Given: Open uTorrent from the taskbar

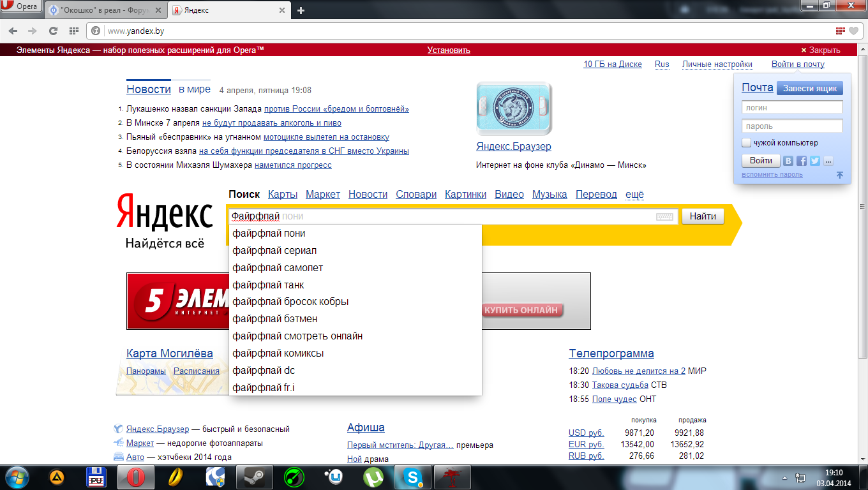Looking at the screenshot, I should click(373, 477).
